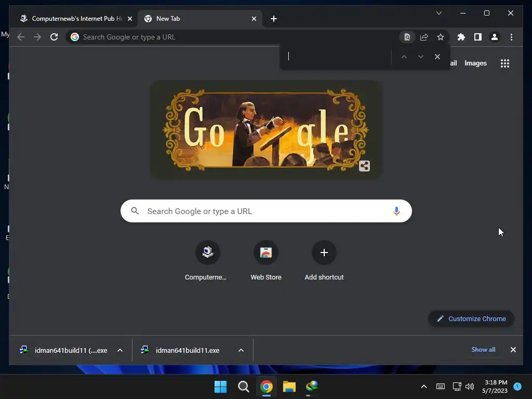Open the Computernewb shortcut tile
This screenshot has width=532, height=399.
click(x=207, y=261)
